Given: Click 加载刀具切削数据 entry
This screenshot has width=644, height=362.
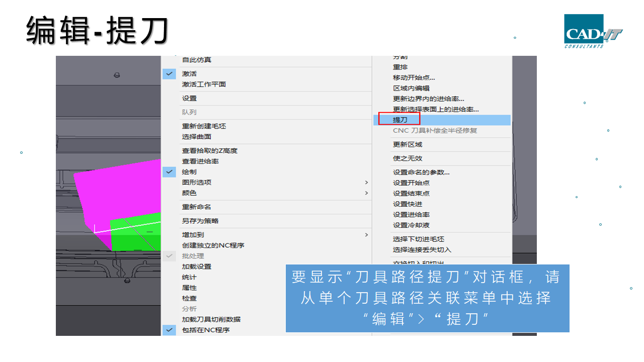Looking at the screenshot, I should pyautogui.click(x=211, y=319).
